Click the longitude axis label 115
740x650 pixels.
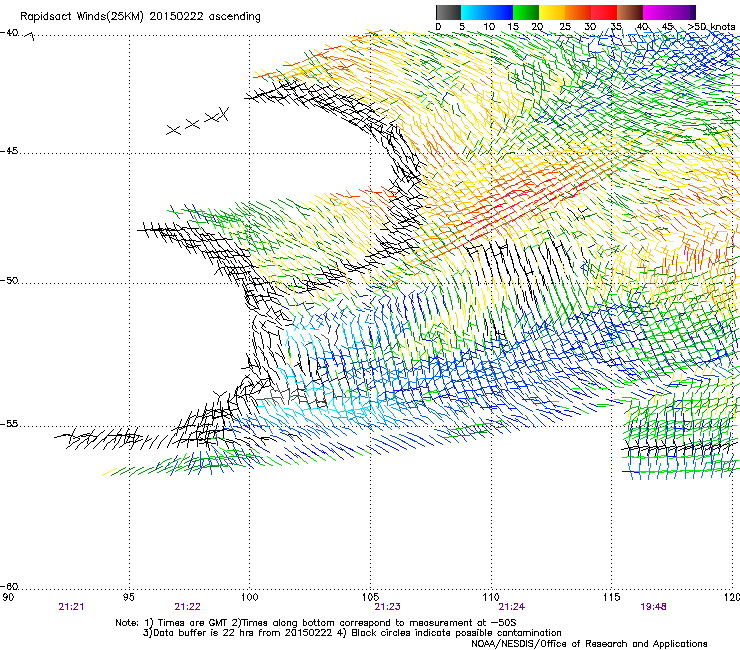point(612,597)
